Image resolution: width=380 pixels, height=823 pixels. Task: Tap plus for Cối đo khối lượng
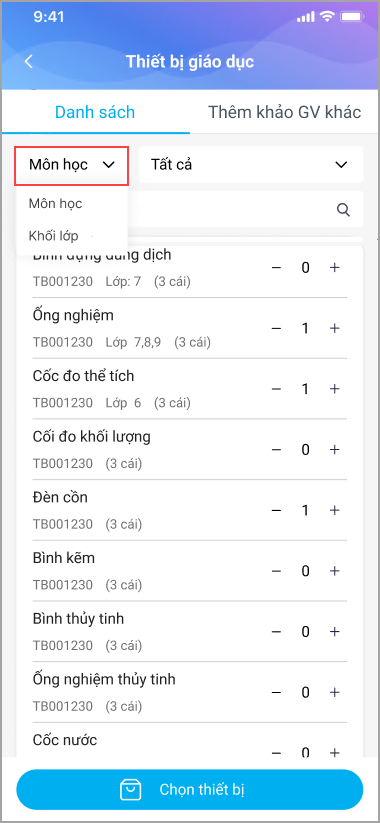coord(334,450)
